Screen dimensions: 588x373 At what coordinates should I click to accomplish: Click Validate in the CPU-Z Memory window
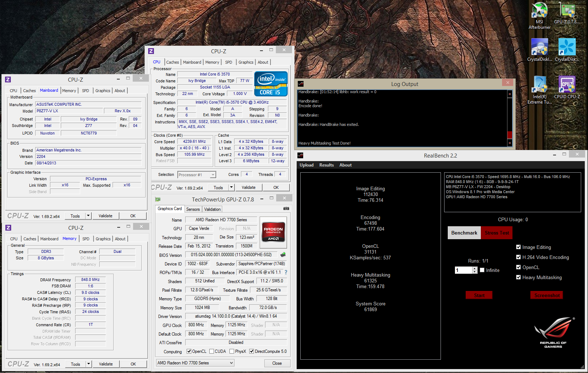point(106,364)
